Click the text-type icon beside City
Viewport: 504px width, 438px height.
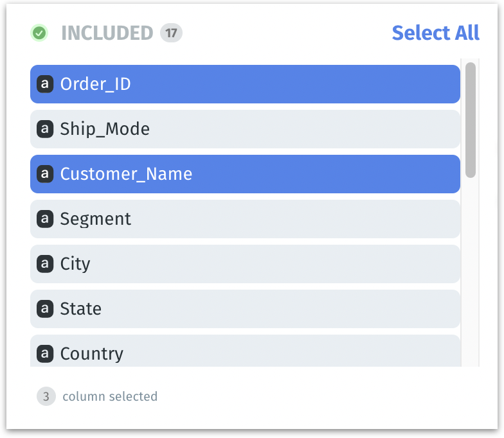(45, 264)
